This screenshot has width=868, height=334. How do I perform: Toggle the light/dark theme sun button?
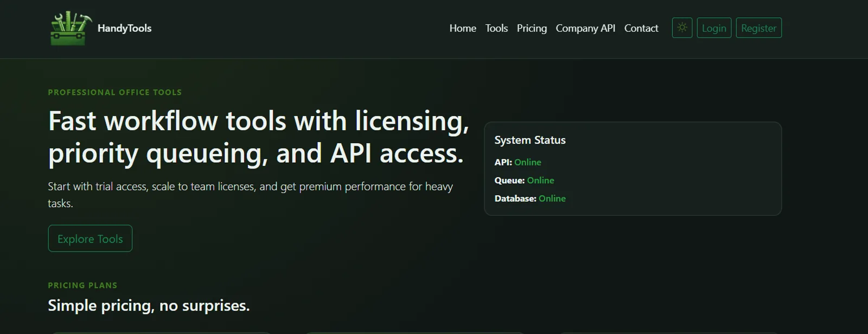[x=682, y=28]
